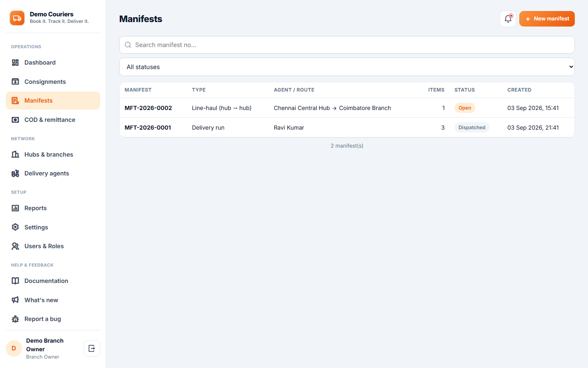The height and width of the screenshot is (368, 588).
Task: Click the 03 Sep 2026, 21:41 date
Action: tap(533, 128)
